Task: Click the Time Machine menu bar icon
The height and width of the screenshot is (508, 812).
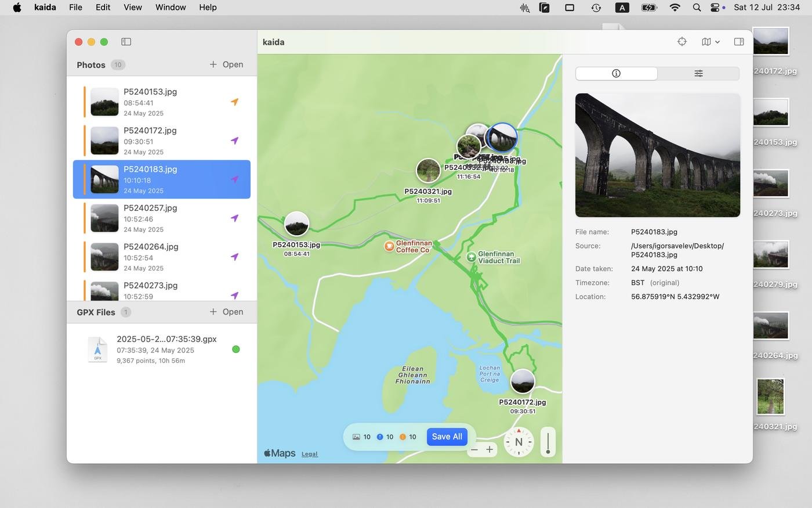Action: click(596, 8)
